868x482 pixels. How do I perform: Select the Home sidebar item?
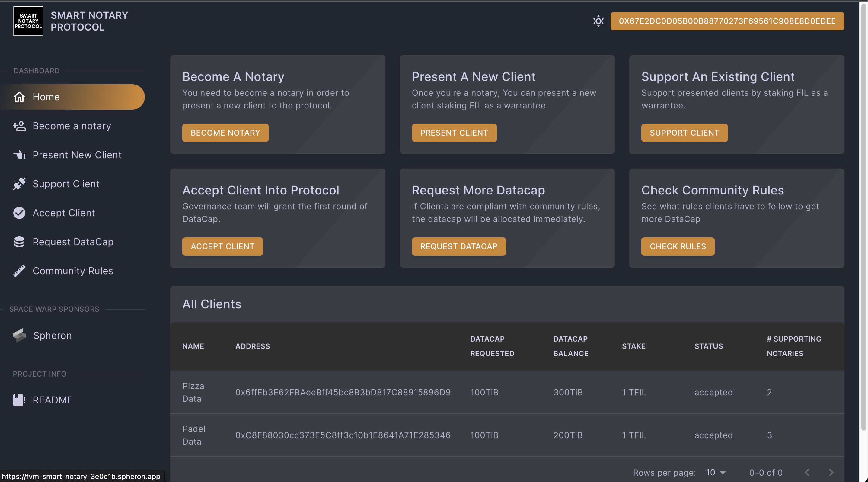coord(72,97)
